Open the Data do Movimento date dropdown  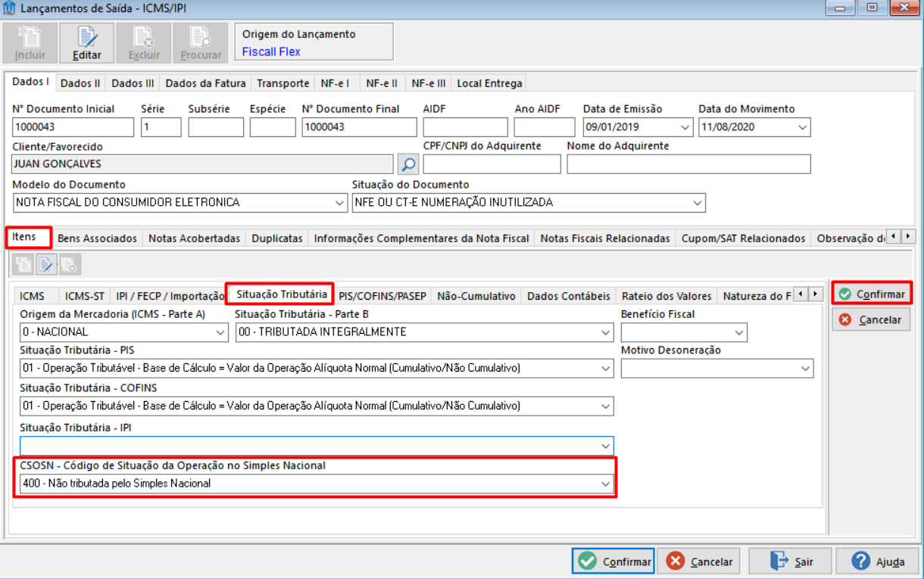click(x=803, y=127)
